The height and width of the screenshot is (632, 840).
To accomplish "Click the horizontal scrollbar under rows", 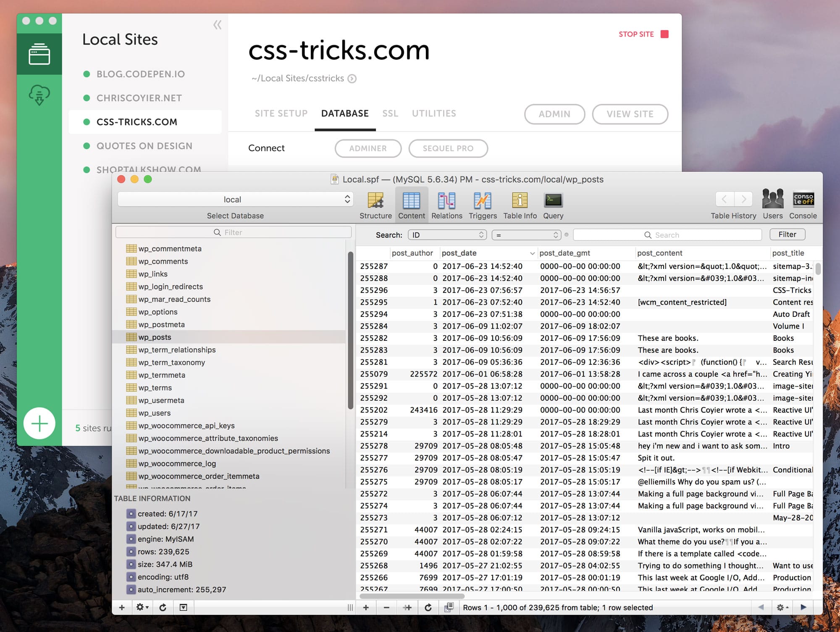I will click(x=412, y=596).
